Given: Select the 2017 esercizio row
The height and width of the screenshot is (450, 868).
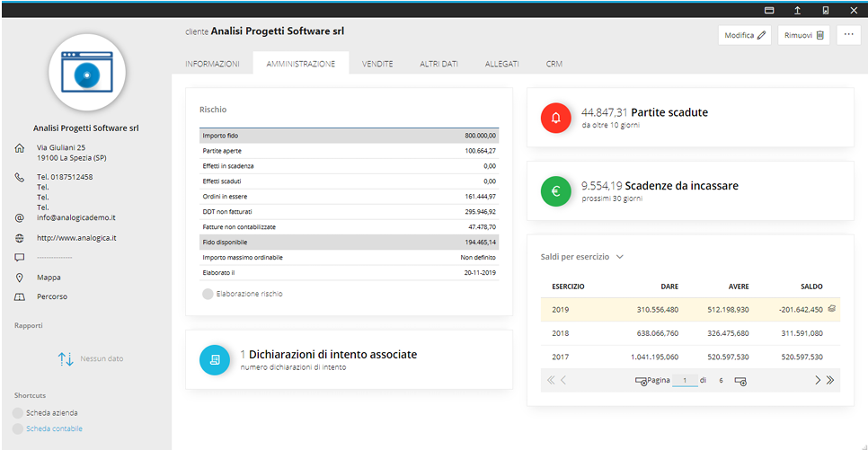Looking at the screenshot, I should [x=690, y=357].
